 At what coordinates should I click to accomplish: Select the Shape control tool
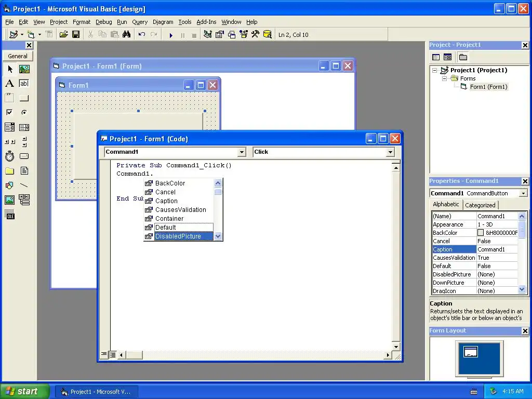coord(10,185)
